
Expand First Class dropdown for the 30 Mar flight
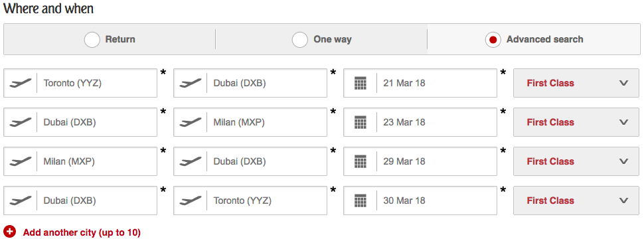click(x=576, y=201)
